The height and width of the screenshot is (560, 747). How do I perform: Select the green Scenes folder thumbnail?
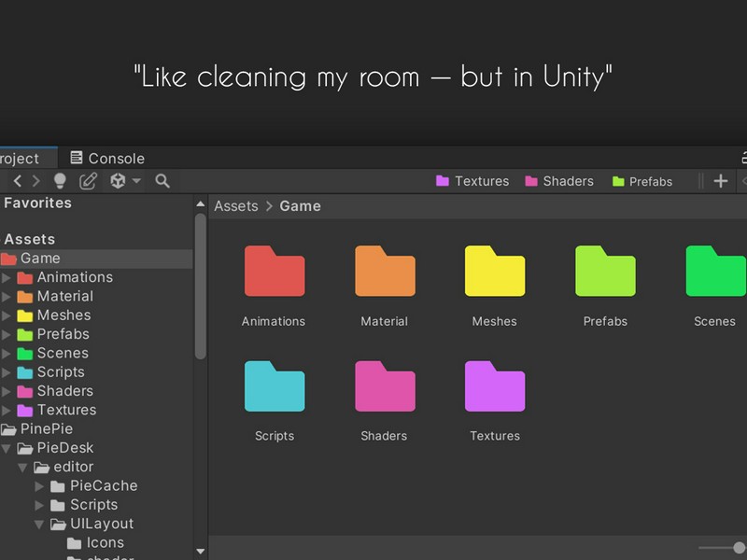716,271
